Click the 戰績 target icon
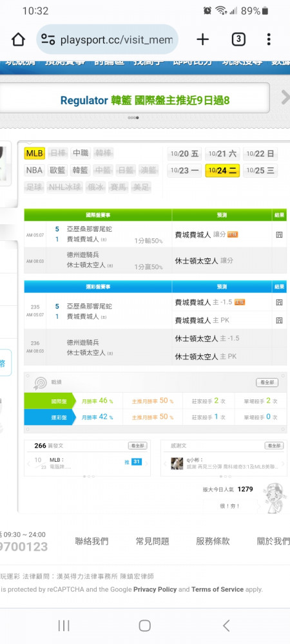Screen dimensions: 290x644 click(40, 383)
